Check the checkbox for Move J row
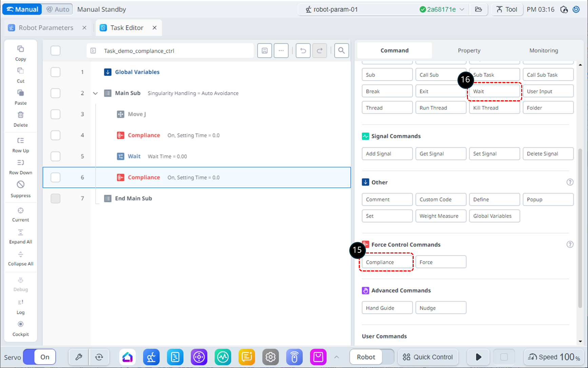This screenshot has height=368, width=588. (x=55, y=114)
